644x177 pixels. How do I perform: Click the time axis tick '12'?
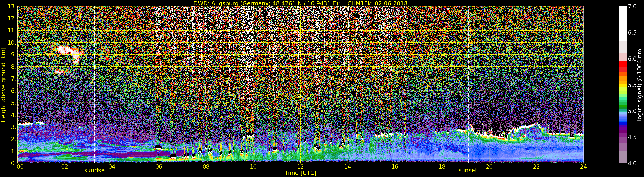tap(300, 167)
